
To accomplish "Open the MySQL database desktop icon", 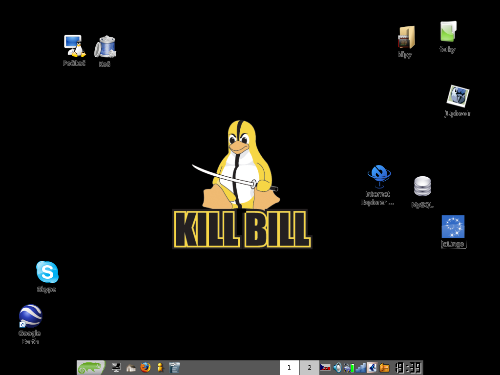I will (422, 192).
